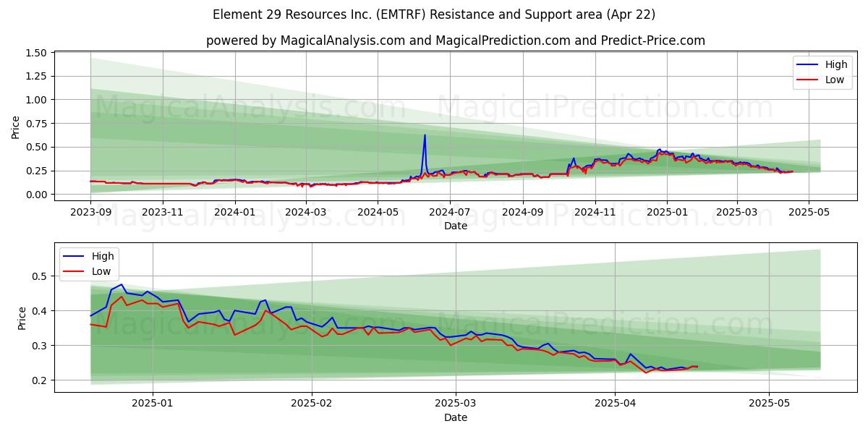Image resolution: width=868 pixels, height=434 pixels.
Task: Click the bottom chart '2025-01' tick label
Action: point(154,404)
